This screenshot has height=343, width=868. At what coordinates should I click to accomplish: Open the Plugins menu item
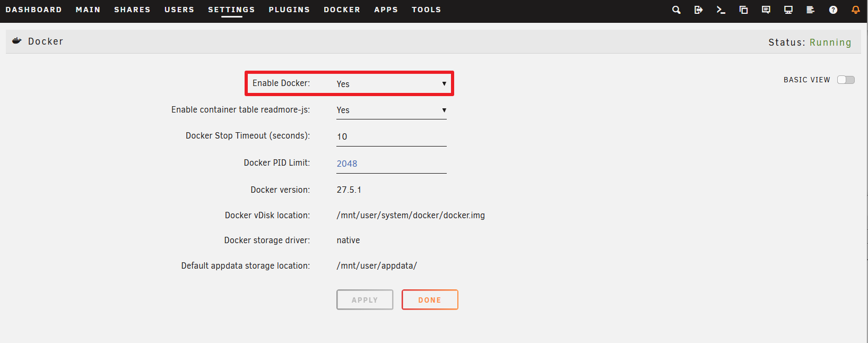click(289, 10)
